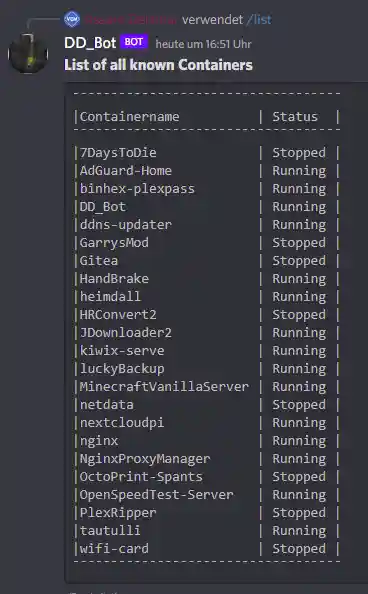The width and height of the screenshot is (368, 594).
Task: Select the kiwix-serve container name
Action: [x=122, y=351]
